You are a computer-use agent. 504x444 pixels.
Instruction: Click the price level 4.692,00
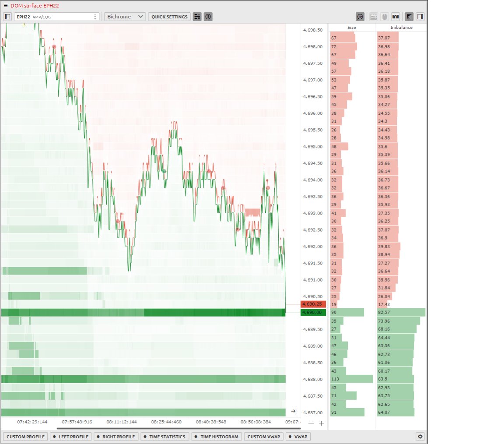click(x=313, y=247)
